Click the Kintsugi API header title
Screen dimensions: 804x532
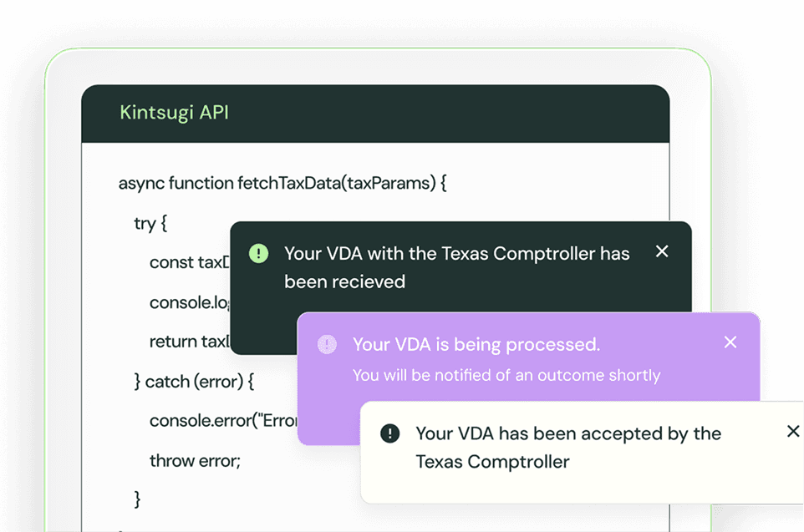174,112
